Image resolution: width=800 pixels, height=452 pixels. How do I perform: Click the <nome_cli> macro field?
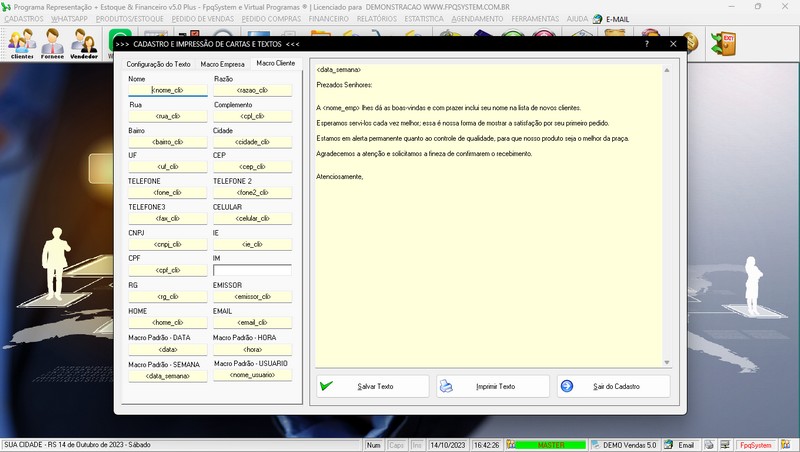click(x=167, y=90)
